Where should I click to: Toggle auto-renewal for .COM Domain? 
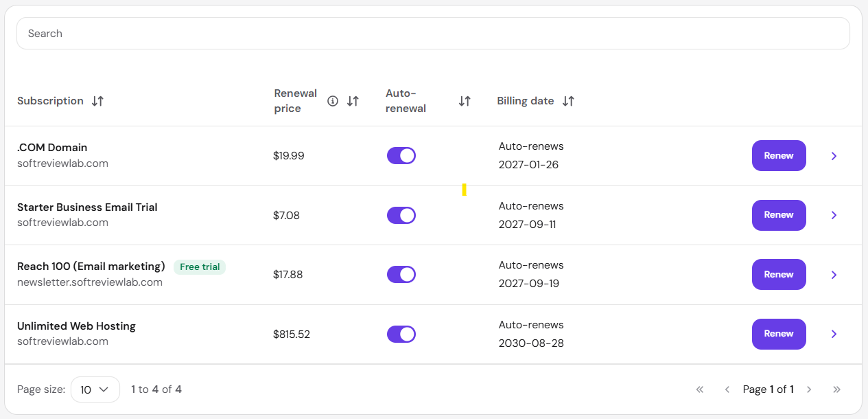[x=401, y=155]
